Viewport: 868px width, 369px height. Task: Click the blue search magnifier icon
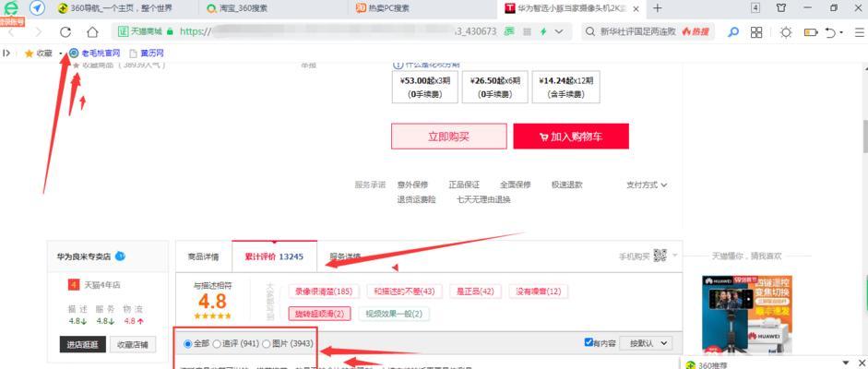click(x=733, y=32)
